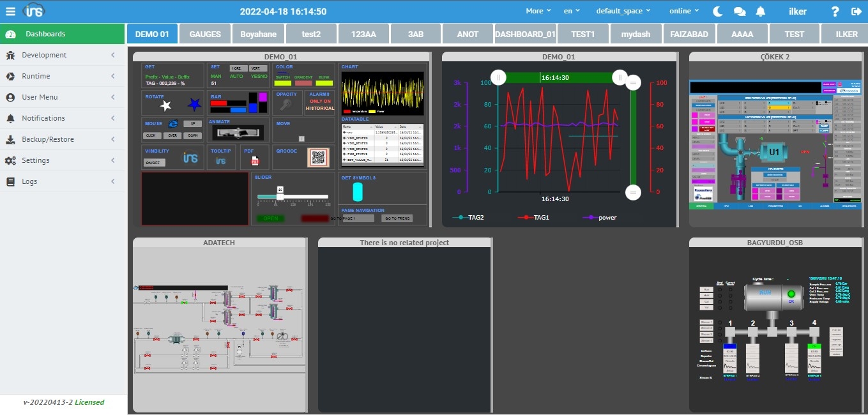The width and height of the screenshot is (868, 415).
Task: Toggle the visibility ON/OFF button
Action: click(x=154, y=163)
